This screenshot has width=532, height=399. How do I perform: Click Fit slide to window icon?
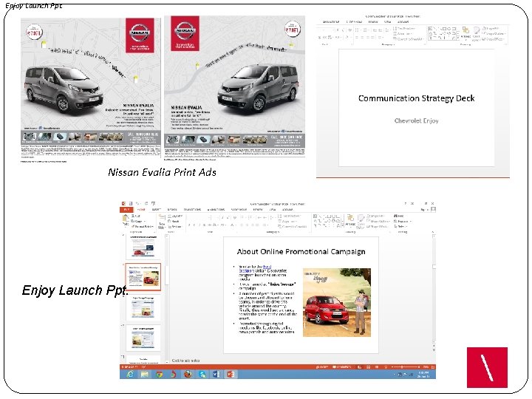[433, 367]
